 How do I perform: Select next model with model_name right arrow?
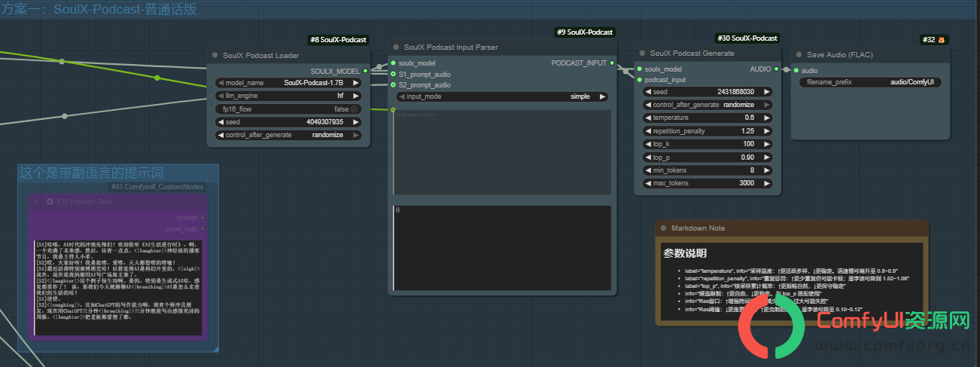click(355, 83)
